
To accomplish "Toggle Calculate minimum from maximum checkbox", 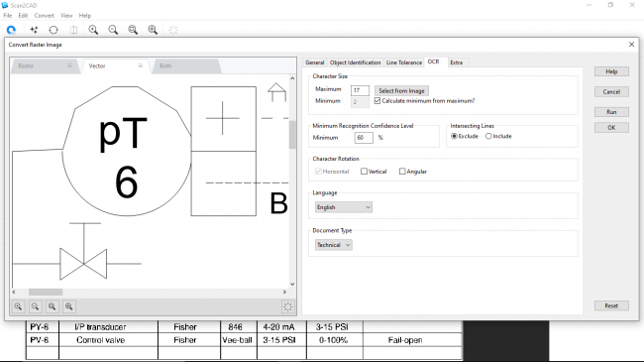I will [377, 101].
